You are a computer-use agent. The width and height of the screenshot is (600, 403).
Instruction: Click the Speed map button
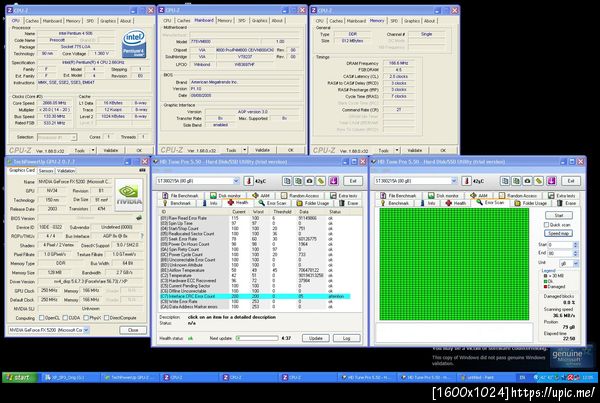point(559,233)
